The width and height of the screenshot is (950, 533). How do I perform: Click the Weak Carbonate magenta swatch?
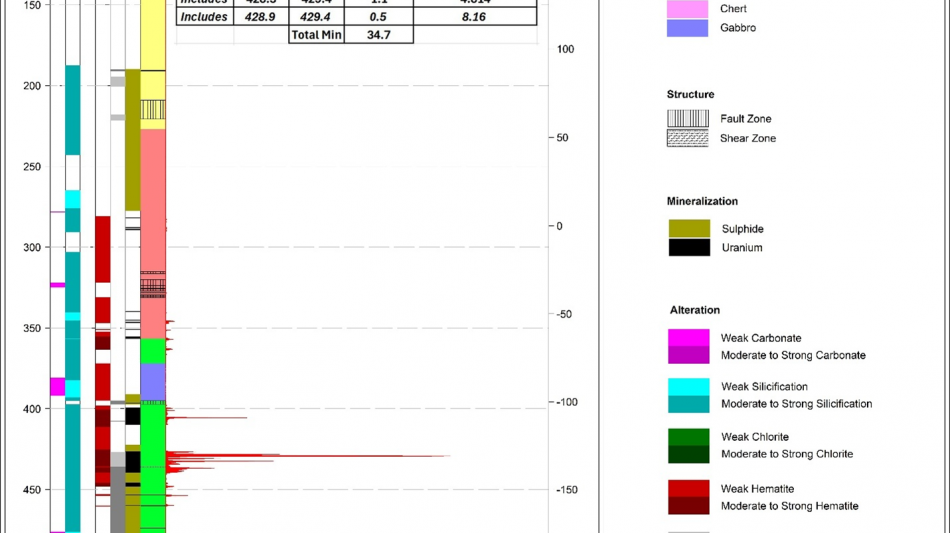coord(689,338)
